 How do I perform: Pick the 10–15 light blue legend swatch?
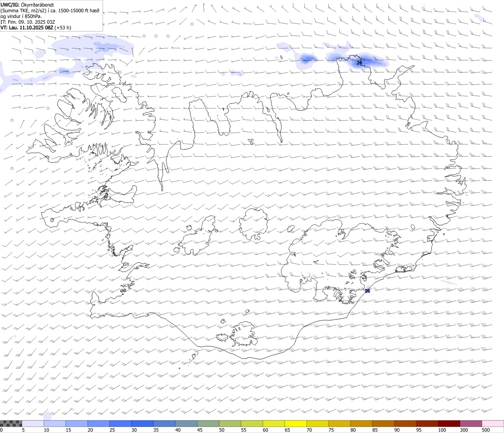pyautogui.click(x=55, y=423)
